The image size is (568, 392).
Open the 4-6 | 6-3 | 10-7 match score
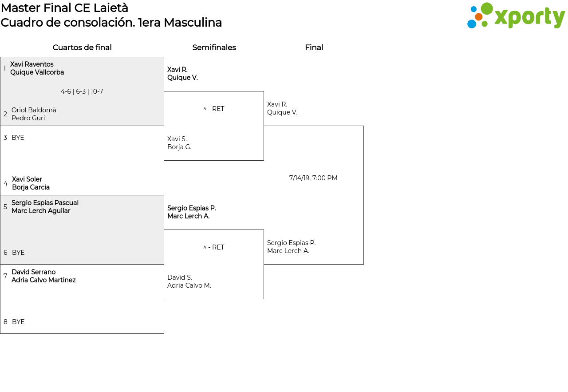click(x=82, y=91)
